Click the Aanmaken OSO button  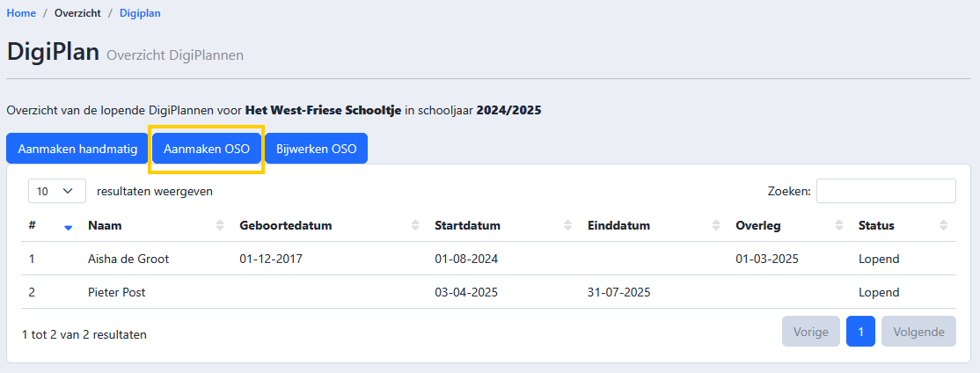(x=206, y=150)
